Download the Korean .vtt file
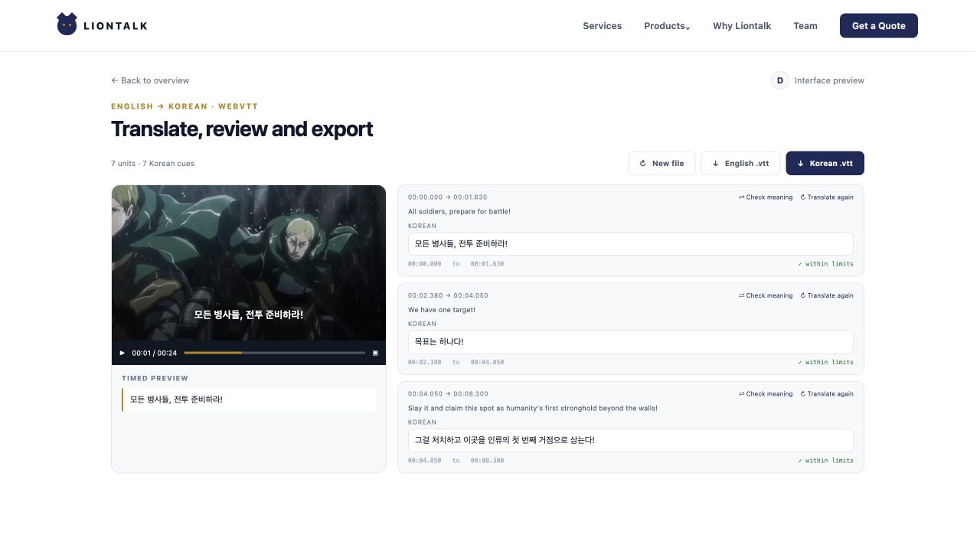 coord(825,163)
